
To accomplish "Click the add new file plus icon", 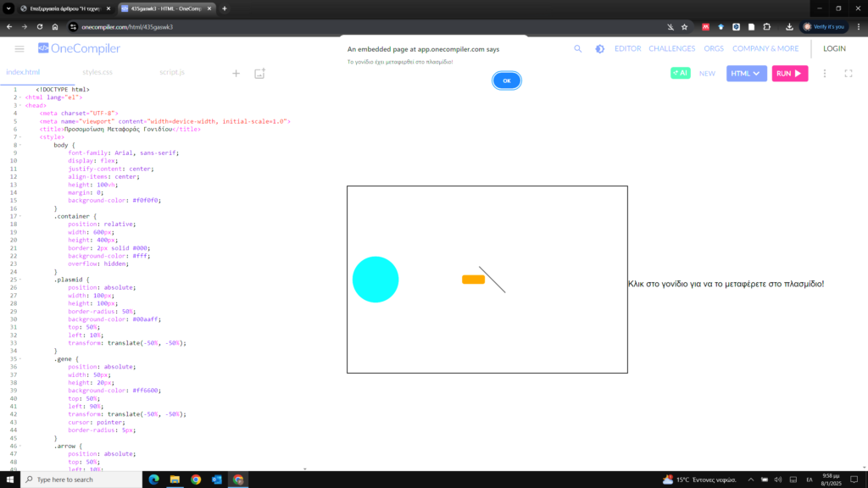I will click(x=236, y=73).
